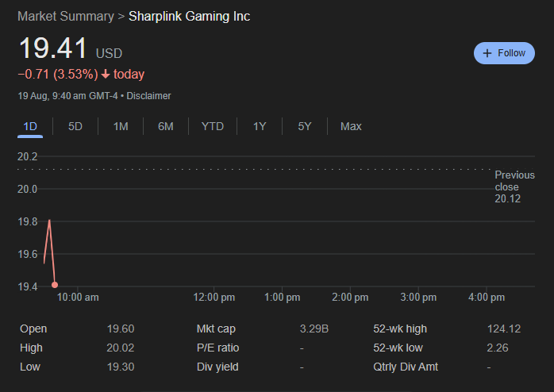Switch to the 5D chart tab
This screenshot has width=554, height=392.
click(75, 126)
